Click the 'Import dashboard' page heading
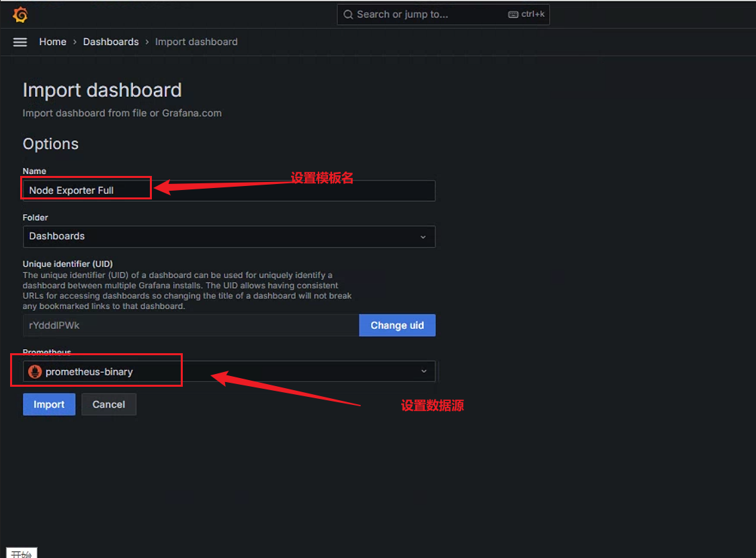This screenshot has height=558, width=756. (x=102, y=90)
